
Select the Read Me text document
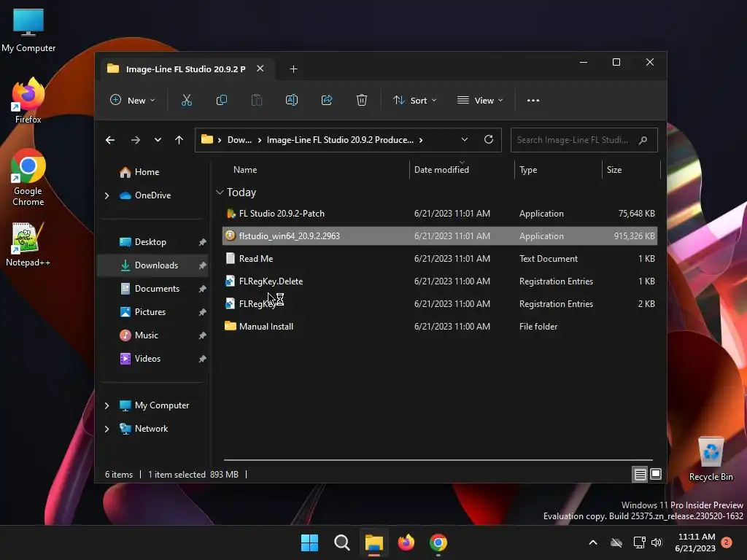440,259
